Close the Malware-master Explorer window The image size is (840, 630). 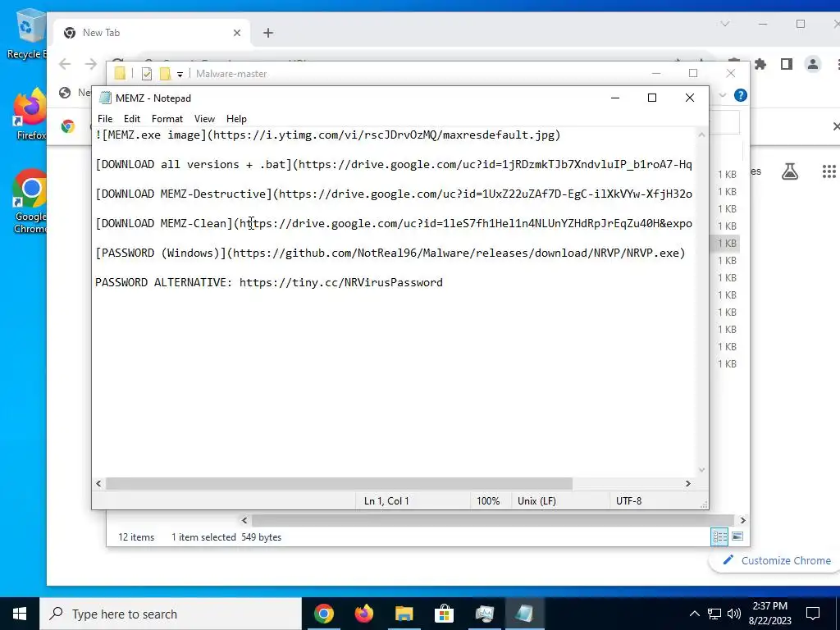[731, 73]
